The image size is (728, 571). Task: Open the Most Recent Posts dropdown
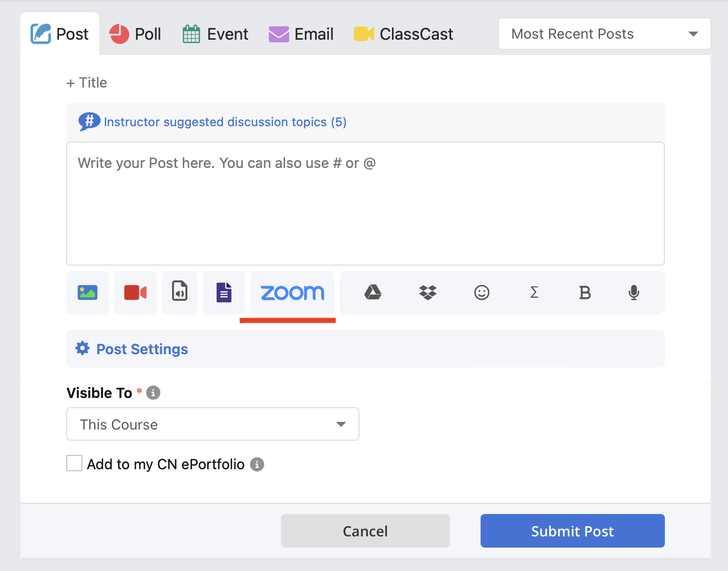click(x=605, y=34)
